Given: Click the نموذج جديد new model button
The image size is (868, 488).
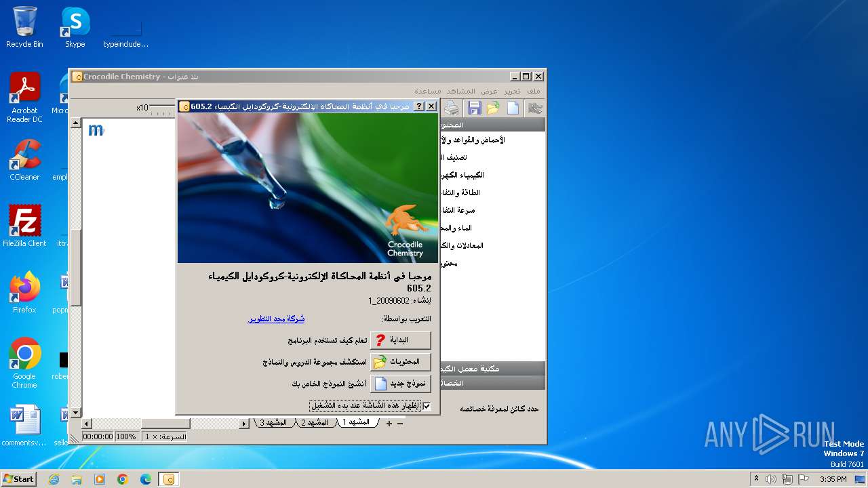Looking at the screenshot, I should click(400, 384).
